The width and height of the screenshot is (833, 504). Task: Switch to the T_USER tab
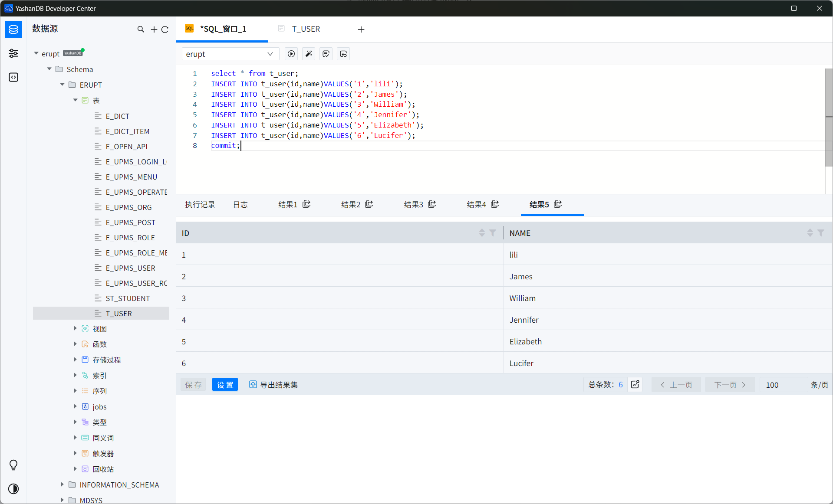point(306,29)
